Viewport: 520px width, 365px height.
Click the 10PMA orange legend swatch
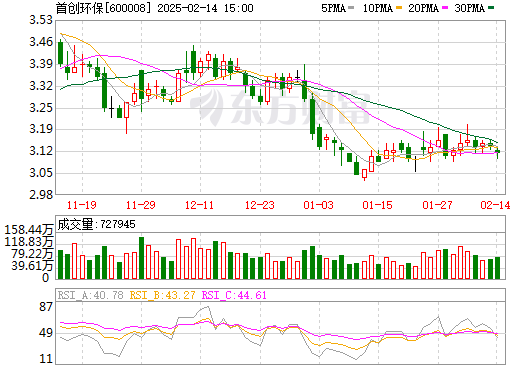399,8
